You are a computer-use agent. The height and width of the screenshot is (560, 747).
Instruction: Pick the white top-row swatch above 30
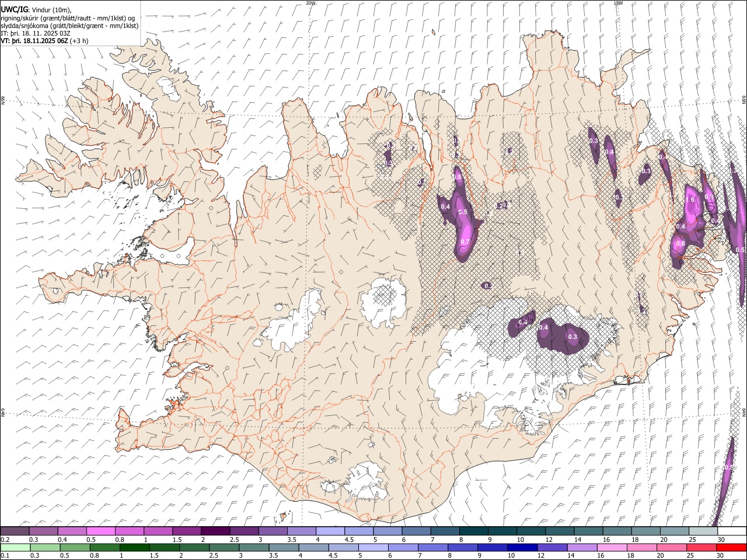click(732, 531)
